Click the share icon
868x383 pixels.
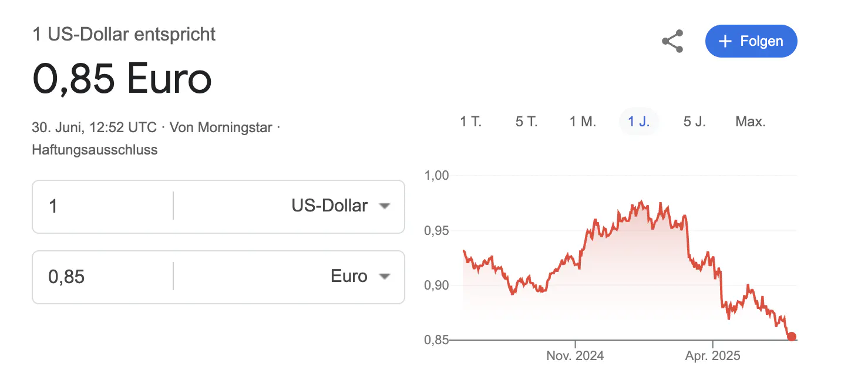point(672,41)
